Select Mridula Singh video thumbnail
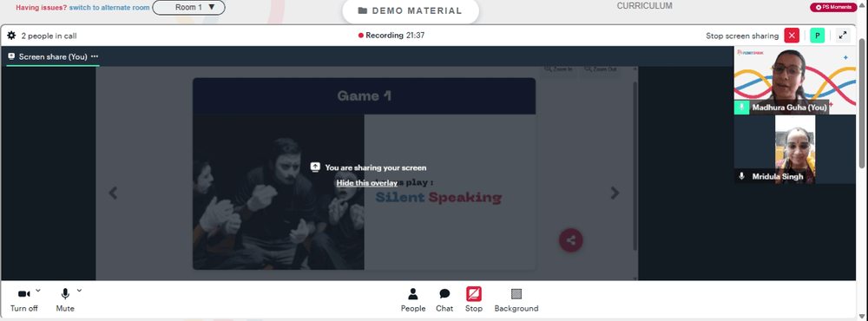 click(795, 149)
